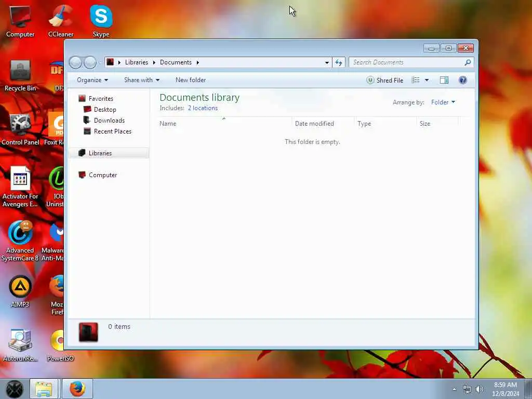Launch PowerISO desktop shortcut
532x399 pixels.
(x=60, y=345)
